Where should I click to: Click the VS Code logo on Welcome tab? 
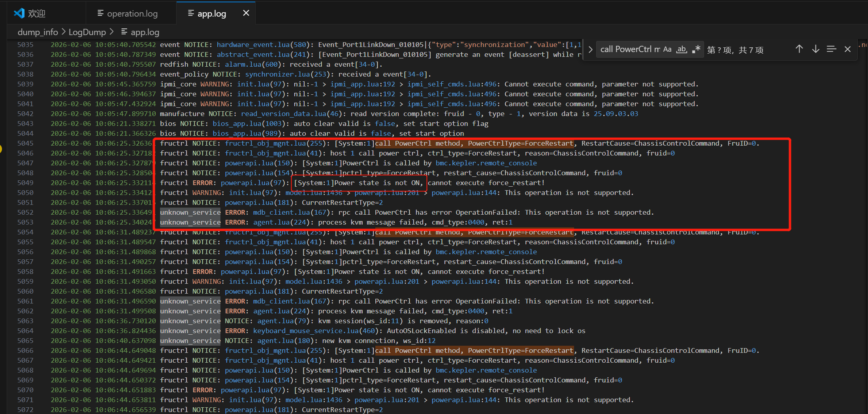pyautogui.click(x=19, y=13)
